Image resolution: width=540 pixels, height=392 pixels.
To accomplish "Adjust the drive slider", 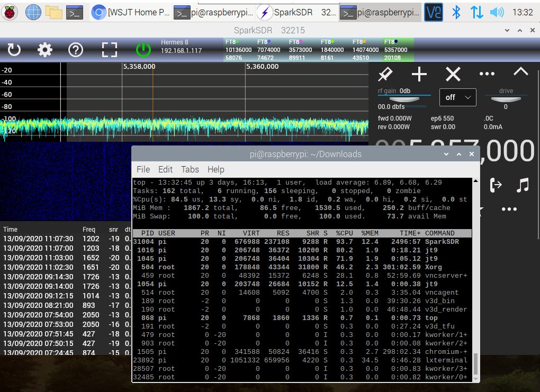I will 506,99.
